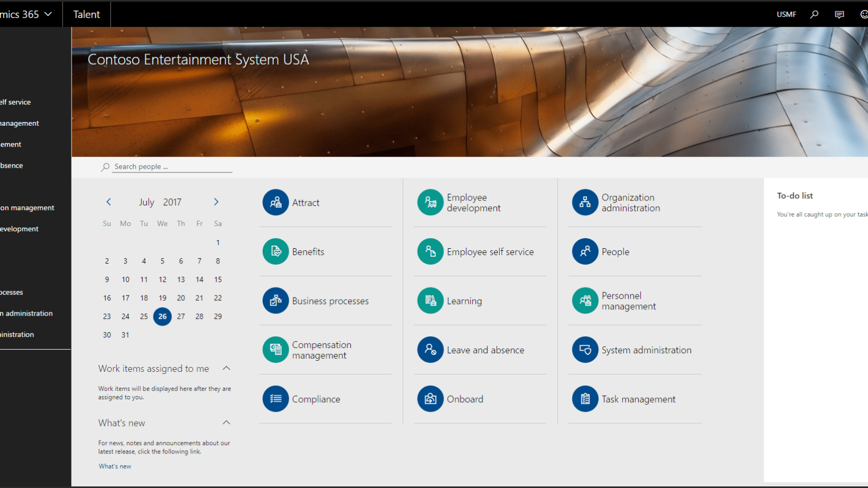Open the Benefits workspace icon
The width and height of the screenshot is (868, 488).
(275, 251)
